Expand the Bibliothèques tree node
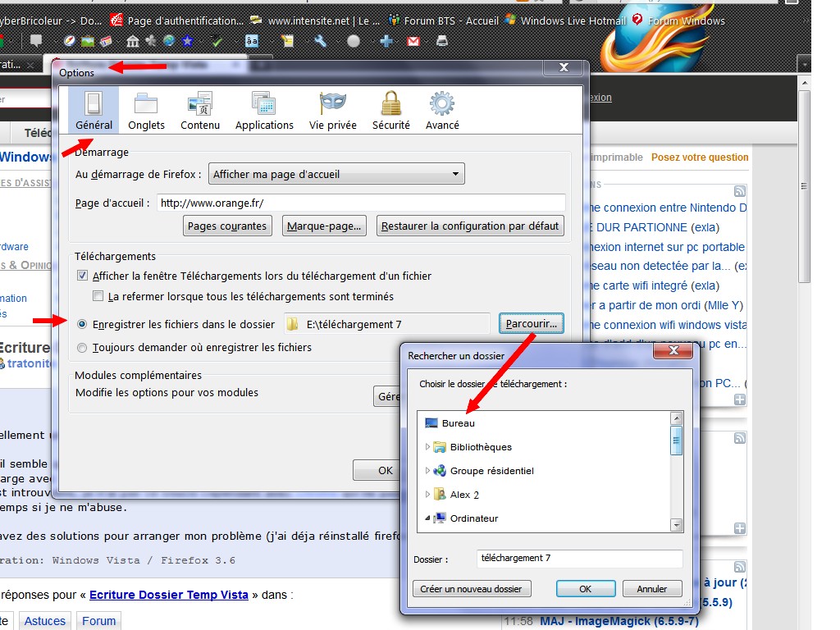This screenshot has width=840, height=630. pos(428,447)
